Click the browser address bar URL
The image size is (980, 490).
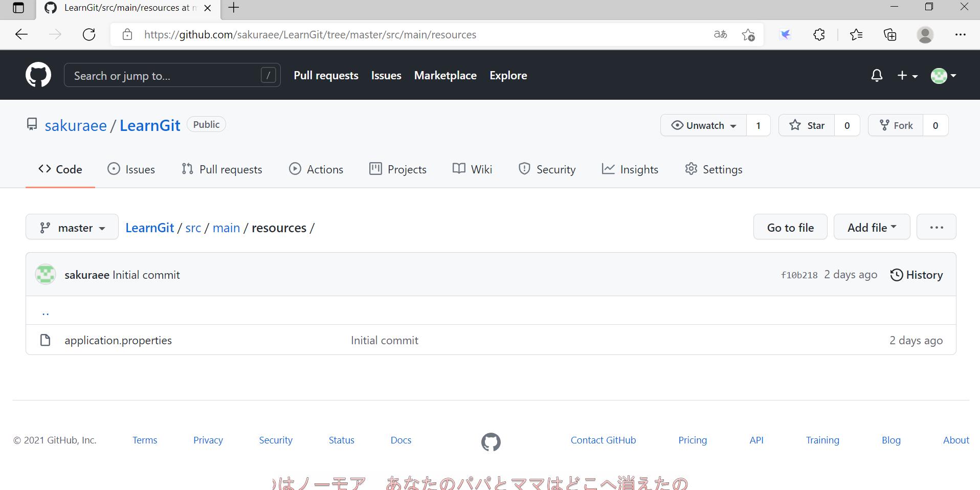coord(310,35)
